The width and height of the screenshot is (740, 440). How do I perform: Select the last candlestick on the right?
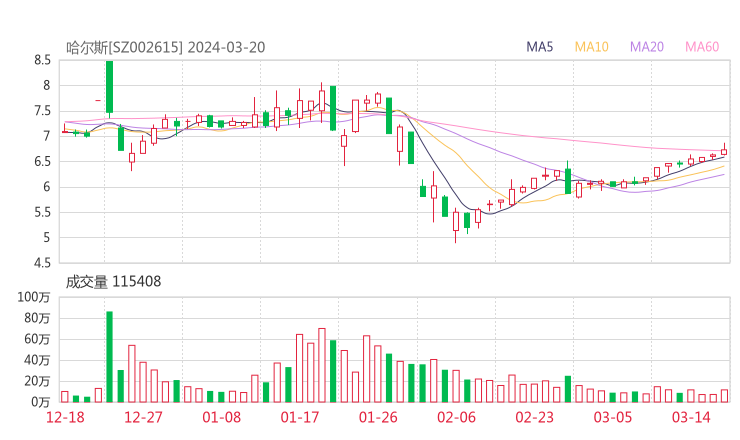point(724,151)
